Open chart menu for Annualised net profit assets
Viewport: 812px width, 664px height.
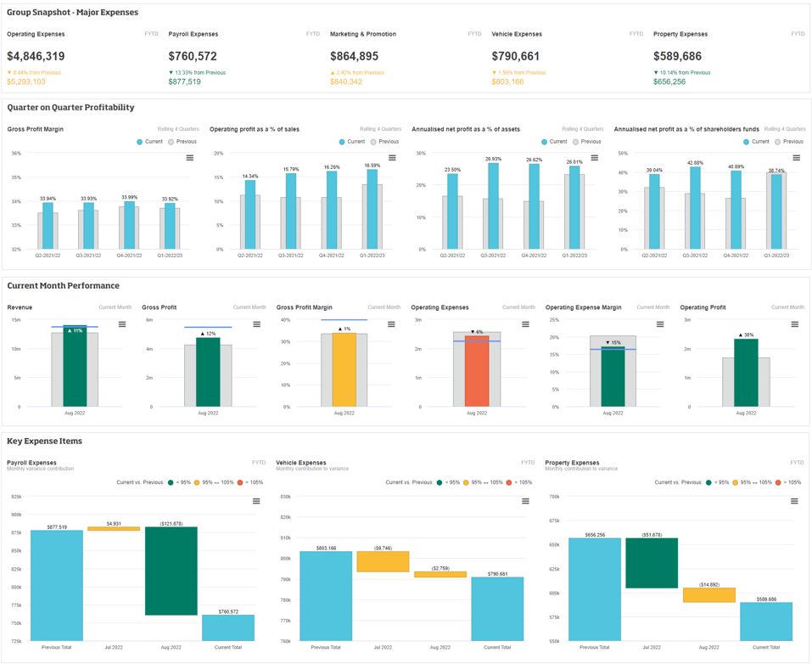click(595, 158)
